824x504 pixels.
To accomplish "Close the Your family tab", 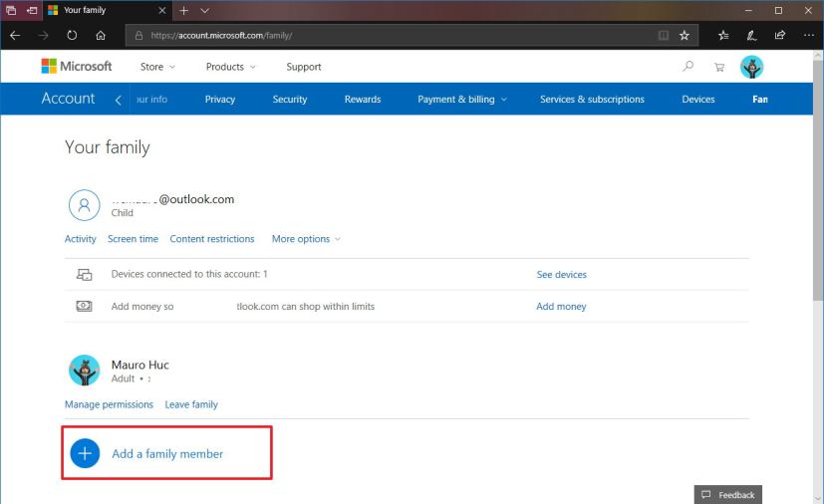I will (161, 10).
